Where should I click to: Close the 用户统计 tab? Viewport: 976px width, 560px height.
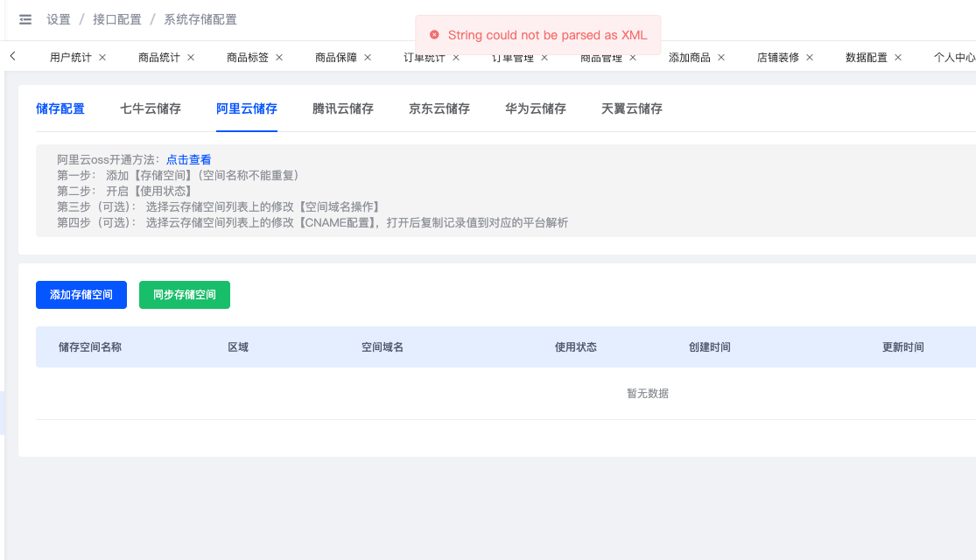pos(102,57)
